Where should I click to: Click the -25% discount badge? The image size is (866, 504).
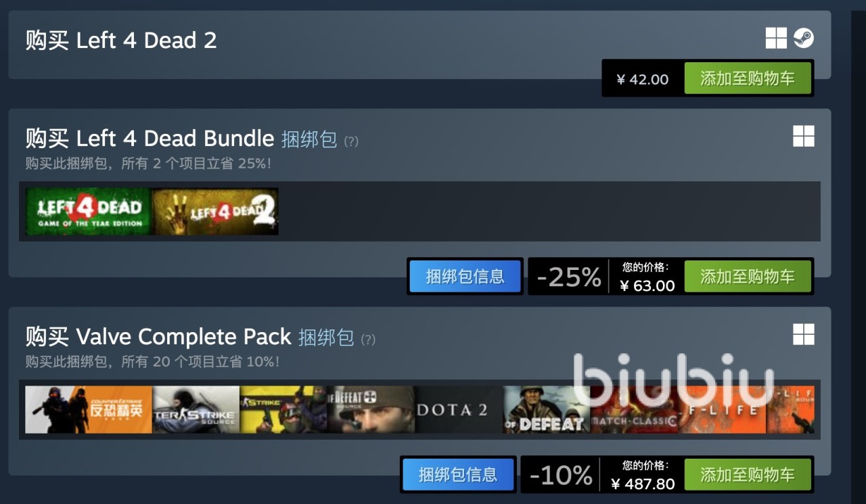point(569,277)
